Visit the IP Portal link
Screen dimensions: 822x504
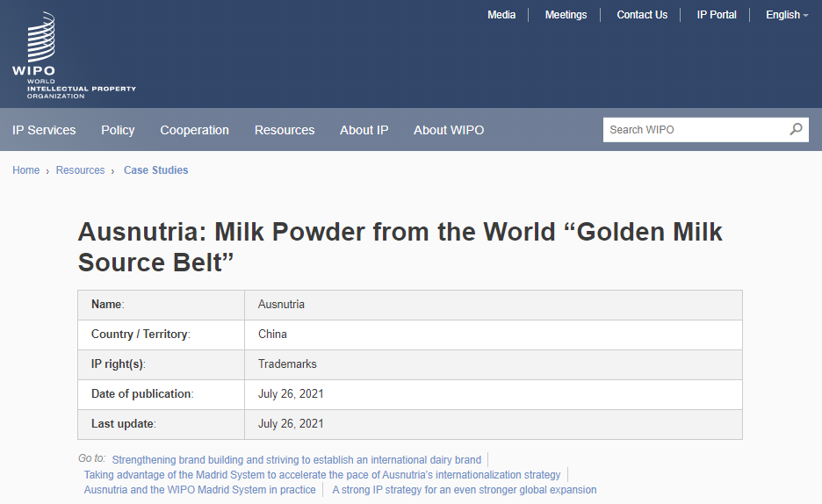[x=717, y=15]
